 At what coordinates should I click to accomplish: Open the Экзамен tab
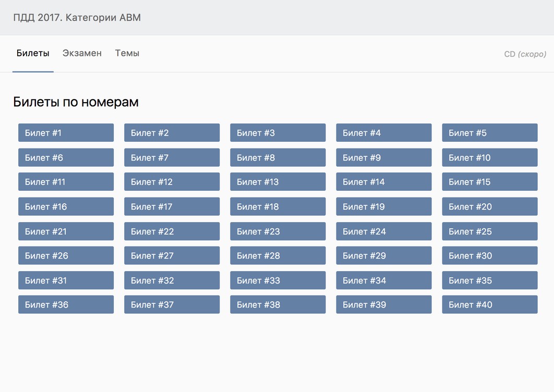[x=82, y=53]
